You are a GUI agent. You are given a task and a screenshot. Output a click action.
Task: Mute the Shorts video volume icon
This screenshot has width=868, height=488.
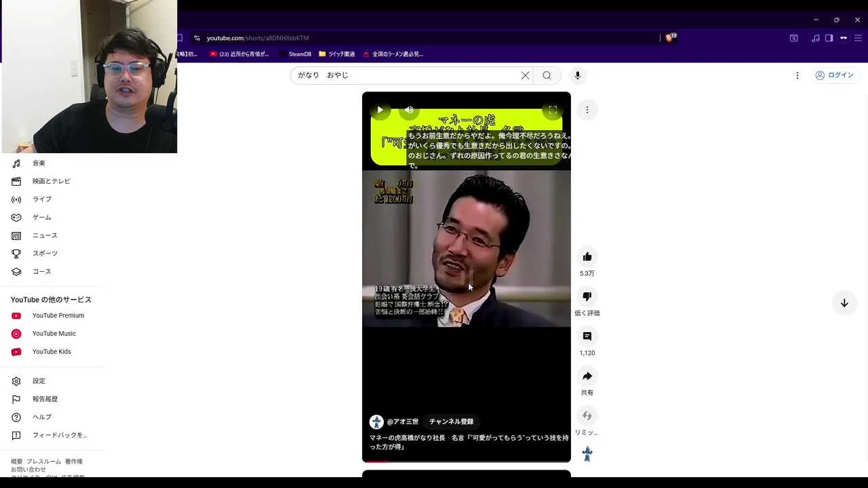(x=409, y=110)
